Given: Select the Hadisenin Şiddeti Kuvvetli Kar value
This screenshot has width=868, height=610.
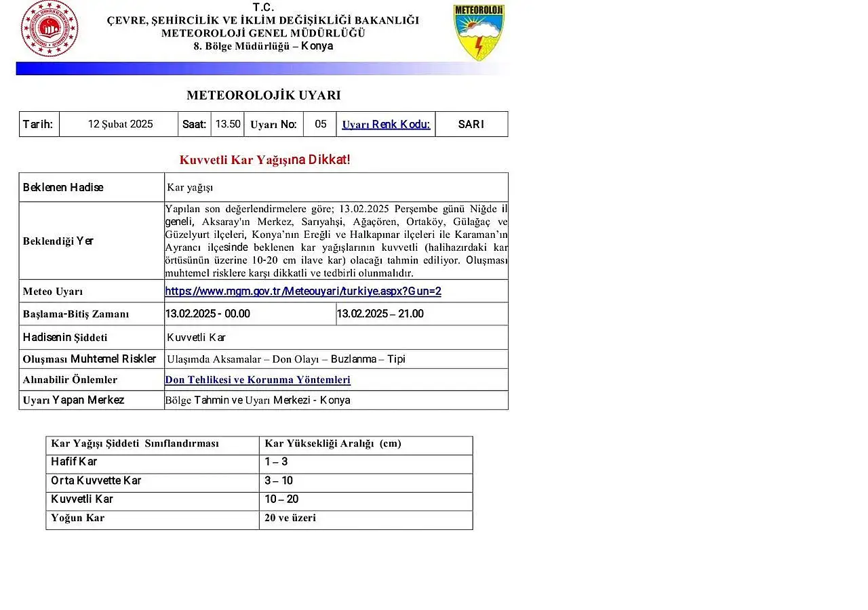Looking at the screenshot, I should pos(196,338).
